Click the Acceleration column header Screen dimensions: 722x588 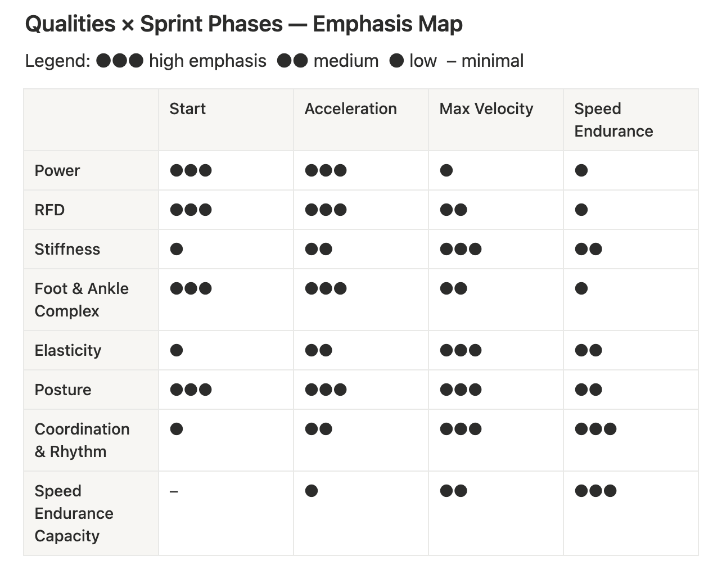pos(350,108)
